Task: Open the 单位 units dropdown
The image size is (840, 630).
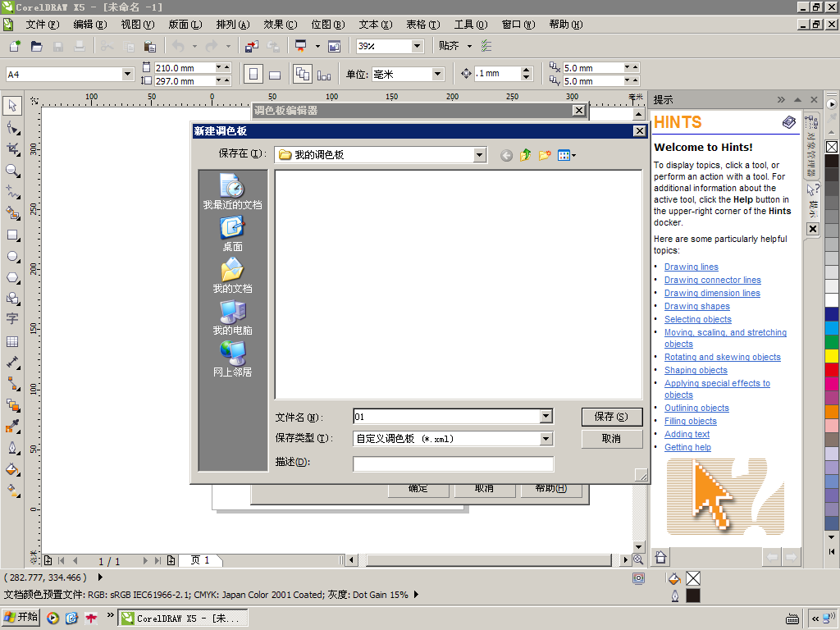Action: pos(438,74)
